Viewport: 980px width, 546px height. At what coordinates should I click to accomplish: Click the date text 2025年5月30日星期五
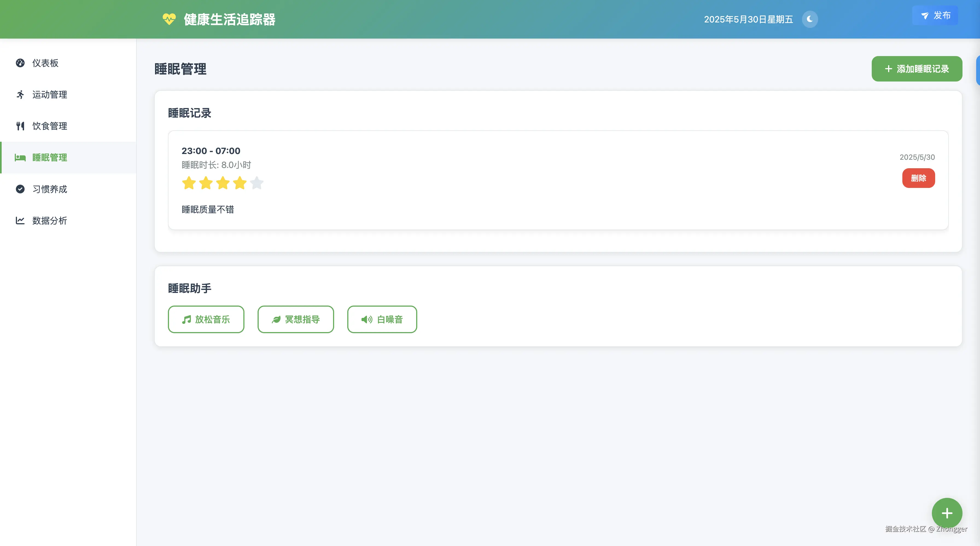coord(748,19)
